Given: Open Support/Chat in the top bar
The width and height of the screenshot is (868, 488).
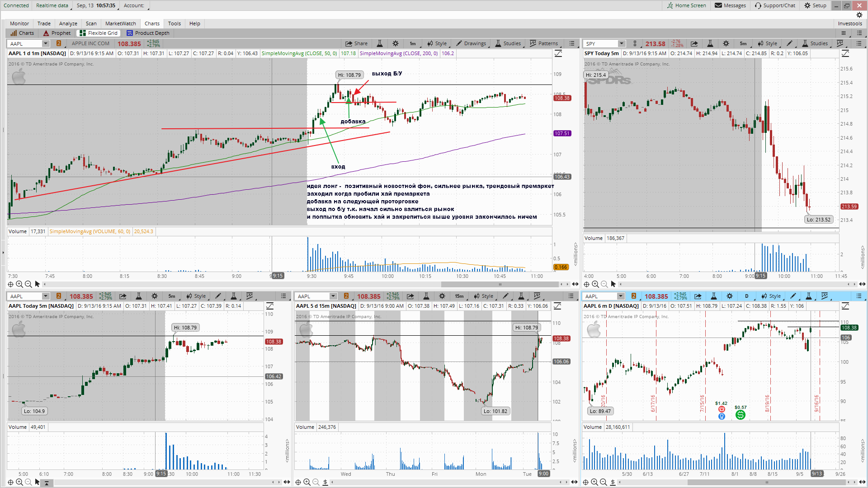Looking at the screenshot, I should (775, 5).
